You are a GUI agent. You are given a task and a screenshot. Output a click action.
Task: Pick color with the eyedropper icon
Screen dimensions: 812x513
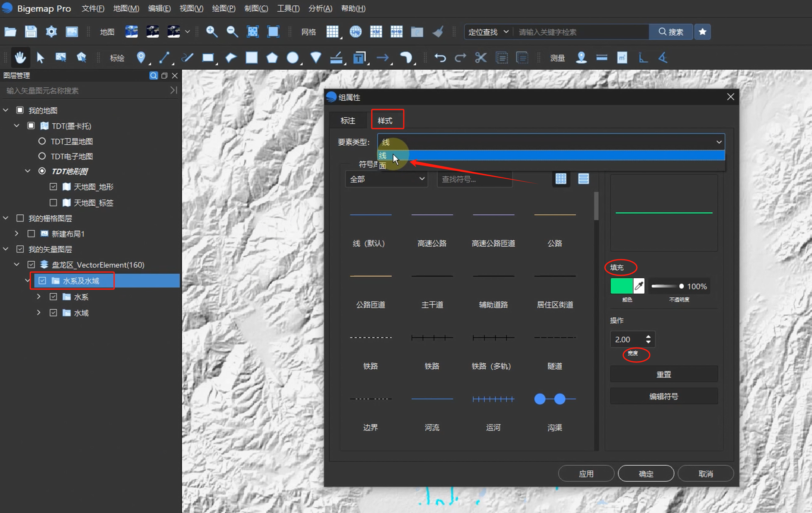point(639,286)
